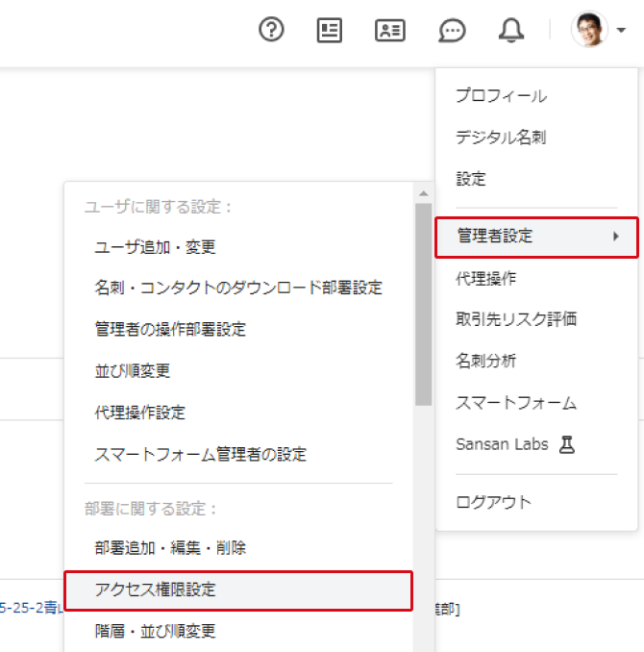Viewport: 644px width, 652px height.
Task: Click the Sansan Labs flask icon
Action: tap(567, 444)
